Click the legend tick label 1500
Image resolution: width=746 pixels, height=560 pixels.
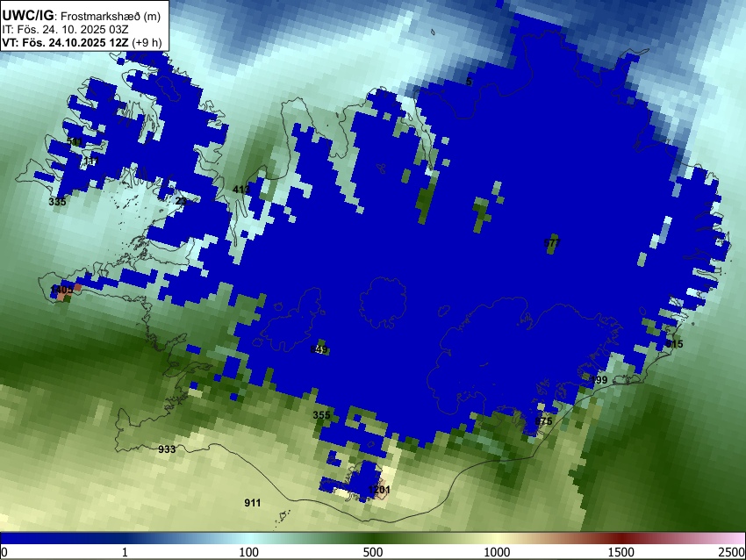point(621,552)
